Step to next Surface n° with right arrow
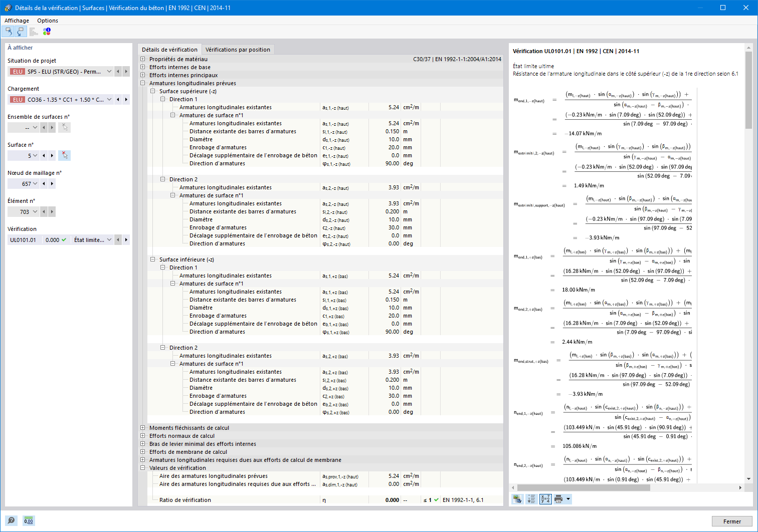This screenshot has width=758, height=532. coord(52,156)
